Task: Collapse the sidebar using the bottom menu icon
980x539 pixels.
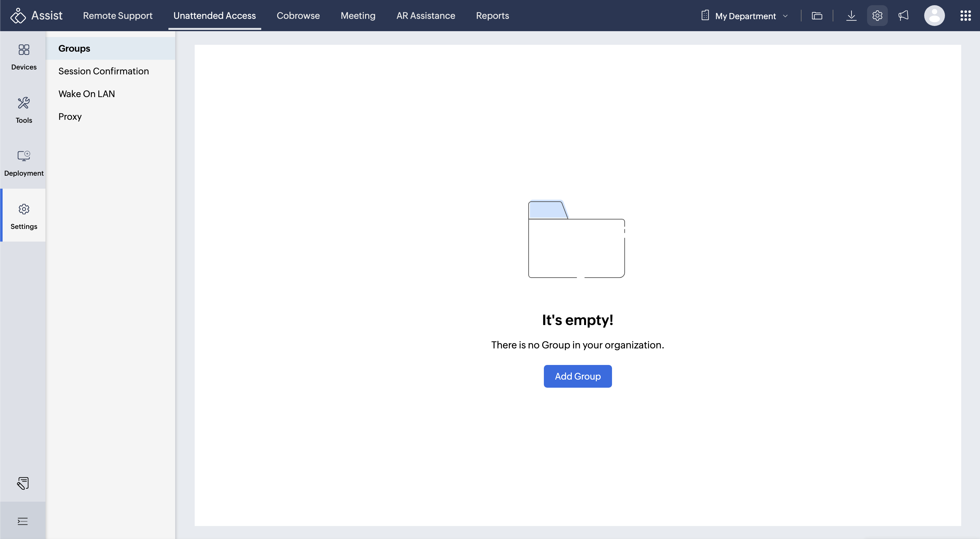Action: [x=23, y=521]
